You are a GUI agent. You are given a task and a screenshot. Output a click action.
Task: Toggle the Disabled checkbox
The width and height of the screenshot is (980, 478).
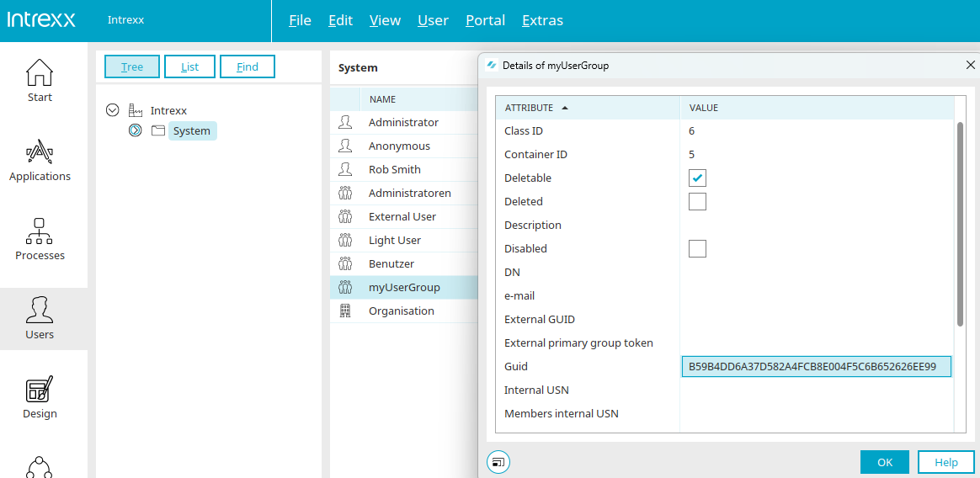[697, 249]
